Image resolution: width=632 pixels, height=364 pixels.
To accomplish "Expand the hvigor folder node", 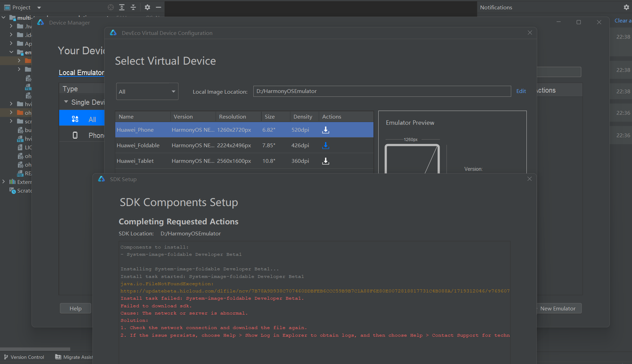I will coord(11,104).
